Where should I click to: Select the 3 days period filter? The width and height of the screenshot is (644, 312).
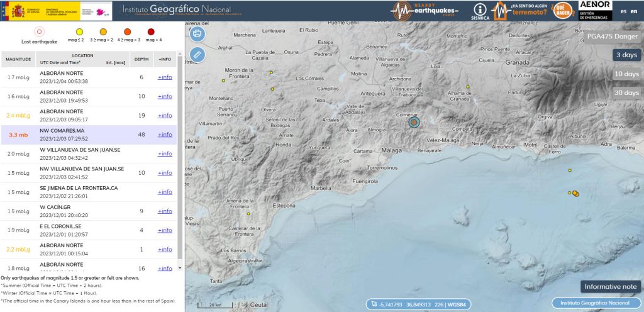626,55
